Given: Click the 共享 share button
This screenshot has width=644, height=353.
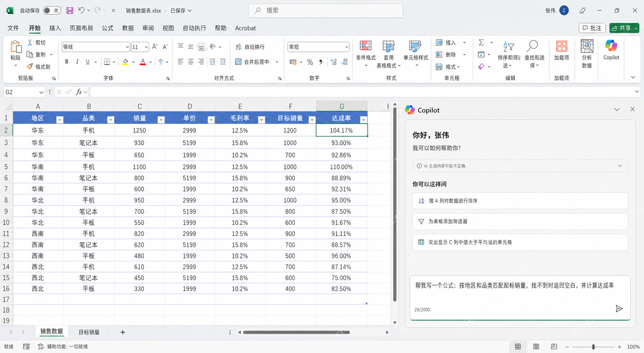Looking at the screenshot, I should point(624,28).
